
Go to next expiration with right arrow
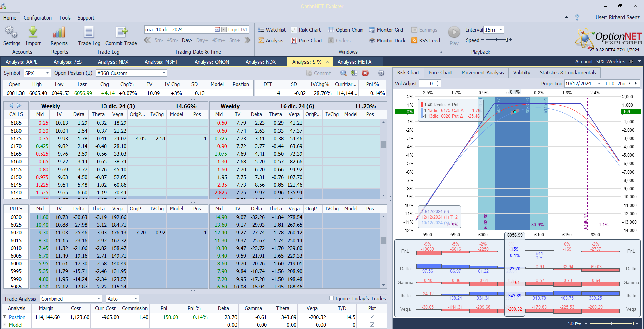(x=19, y=106)
